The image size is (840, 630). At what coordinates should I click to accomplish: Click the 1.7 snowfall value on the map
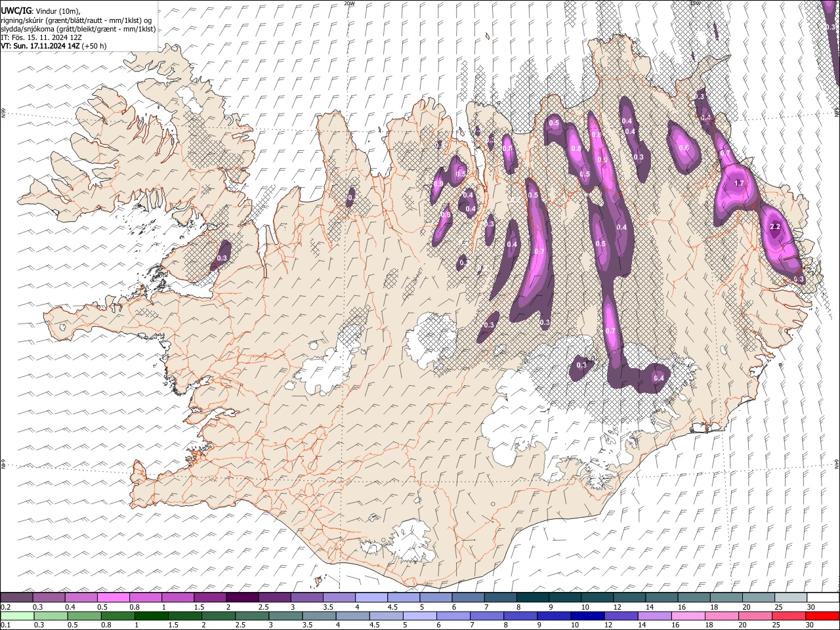(x=739, y=183)
